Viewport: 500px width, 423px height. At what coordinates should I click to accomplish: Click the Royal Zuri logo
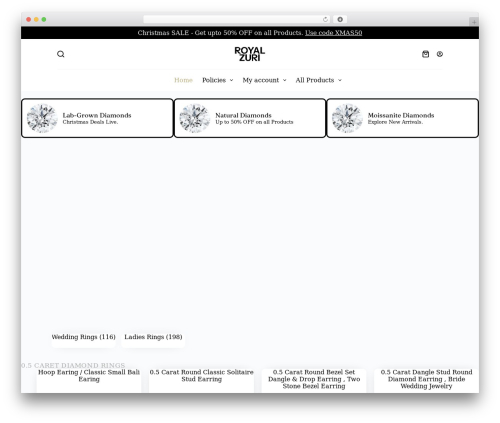250,54
